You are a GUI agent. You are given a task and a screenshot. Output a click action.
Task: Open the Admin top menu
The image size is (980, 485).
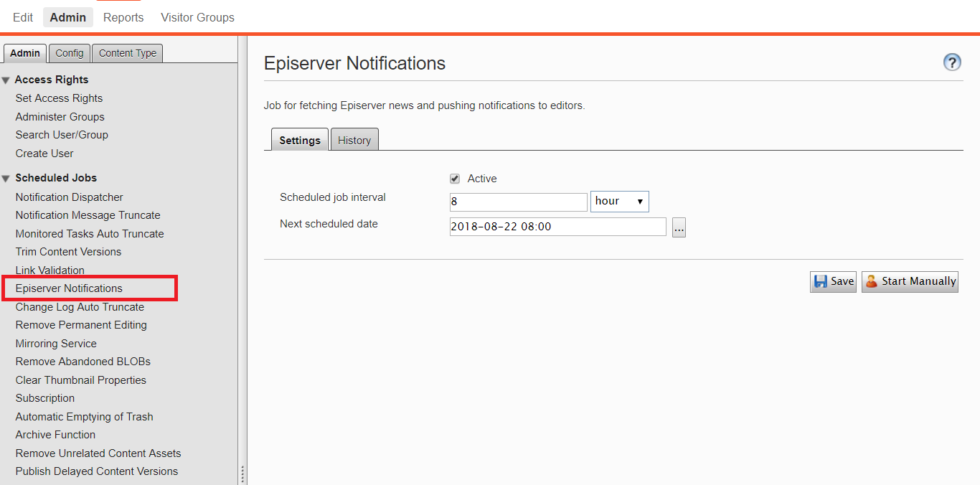pyautogui.click(x=68, y=17)
